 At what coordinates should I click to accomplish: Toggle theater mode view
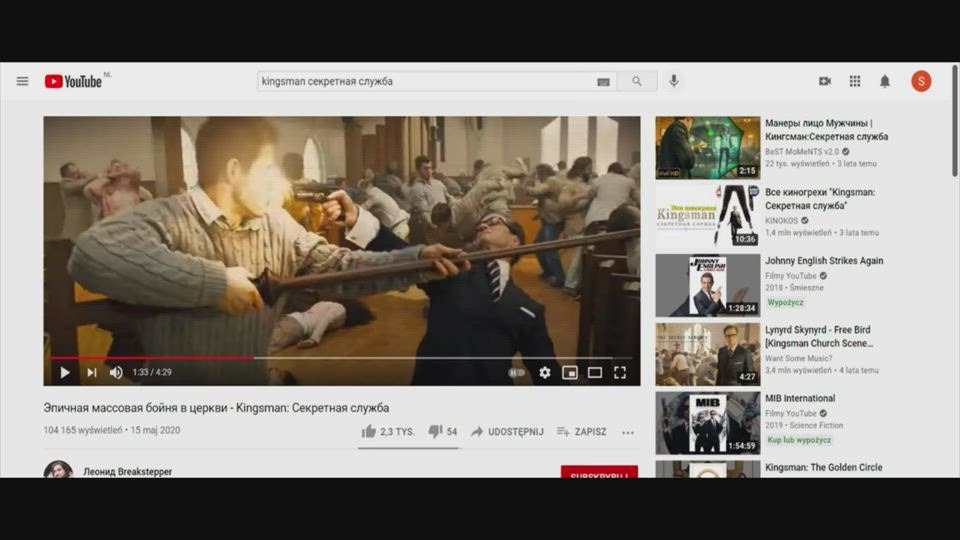595,373
